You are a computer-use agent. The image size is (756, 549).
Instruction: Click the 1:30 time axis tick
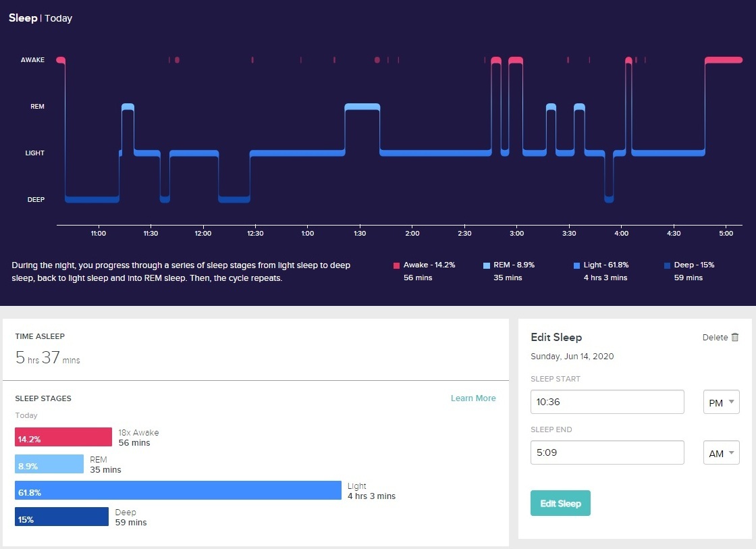360,234
